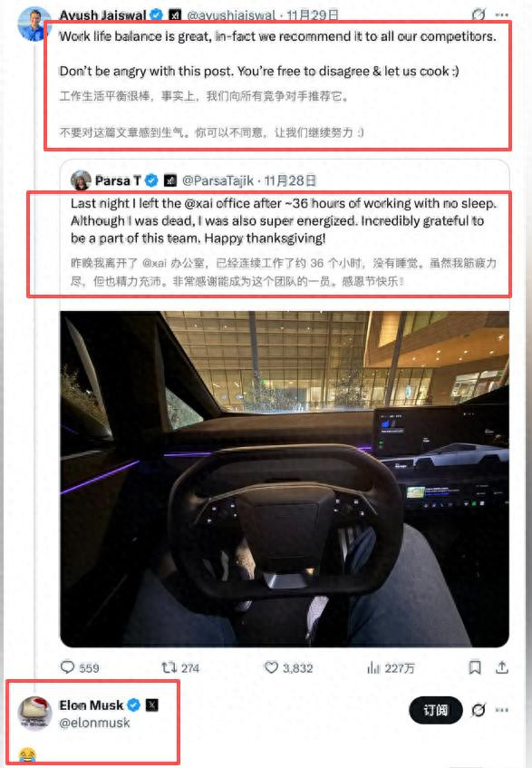Click the 订阅 subscribe button
532x768 pixels.
point(436,710)
